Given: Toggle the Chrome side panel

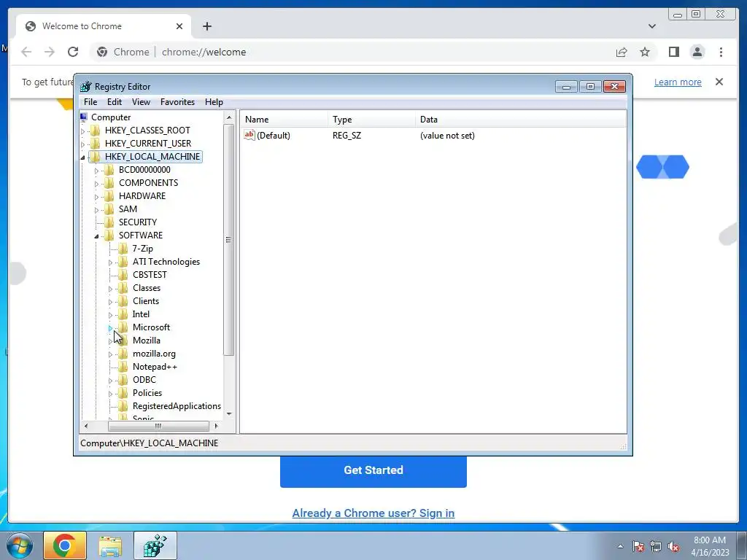Looking at the screenshot, I should pos(673,52).
